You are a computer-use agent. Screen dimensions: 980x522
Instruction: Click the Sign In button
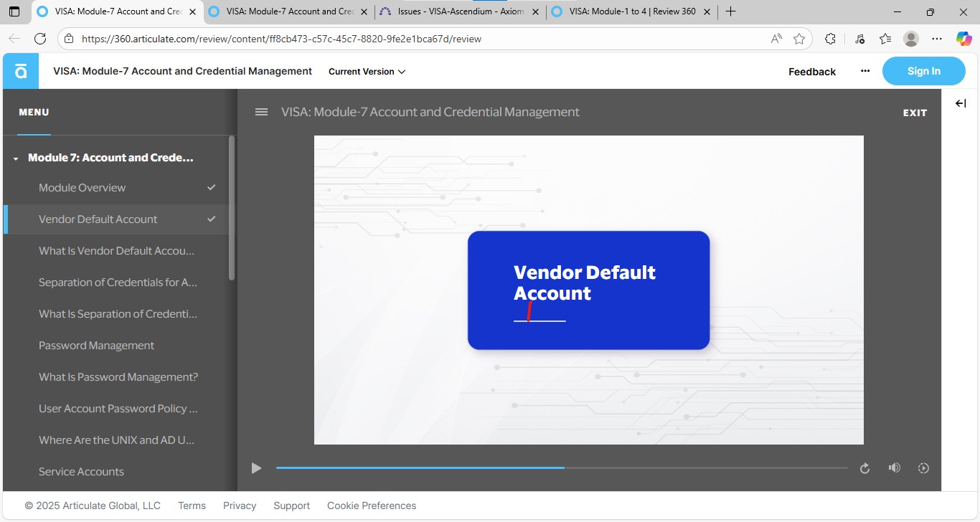point(923,71)
